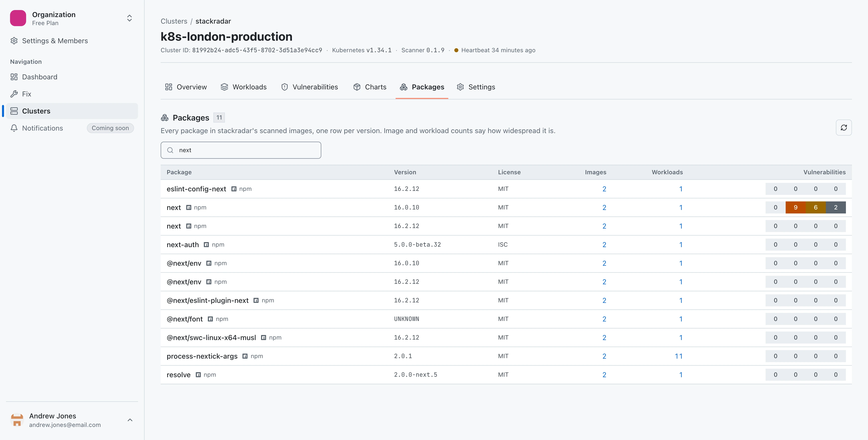The height and width of the screenshot is (440, 868).
Task: Open Dashboard from the navigation
Action: pyautogui.click(x=72, y=77)
